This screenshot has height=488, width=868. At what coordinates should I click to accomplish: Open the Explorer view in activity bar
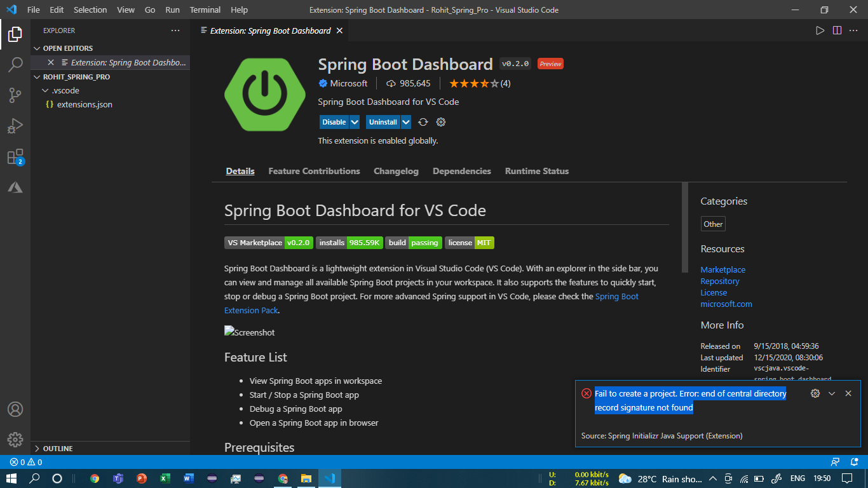(15, 34)
